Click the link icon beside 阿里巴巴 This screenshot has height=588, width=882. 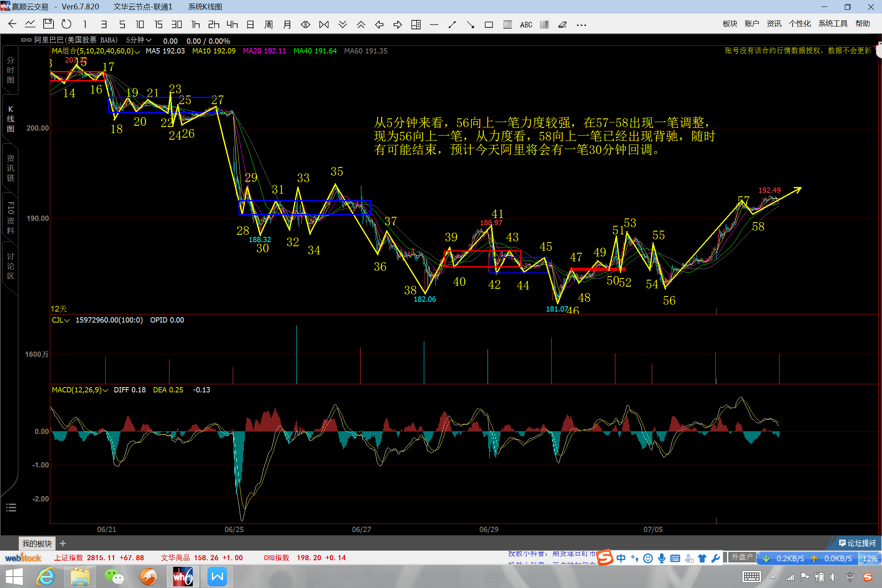(x=26, y=40)
